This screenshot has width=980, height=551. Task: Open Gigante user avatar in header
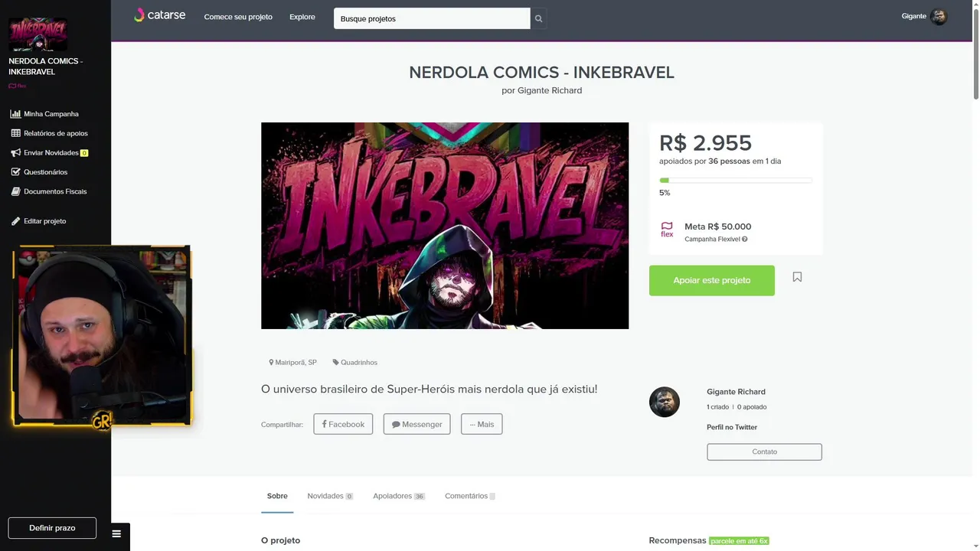tap(939, 16)
